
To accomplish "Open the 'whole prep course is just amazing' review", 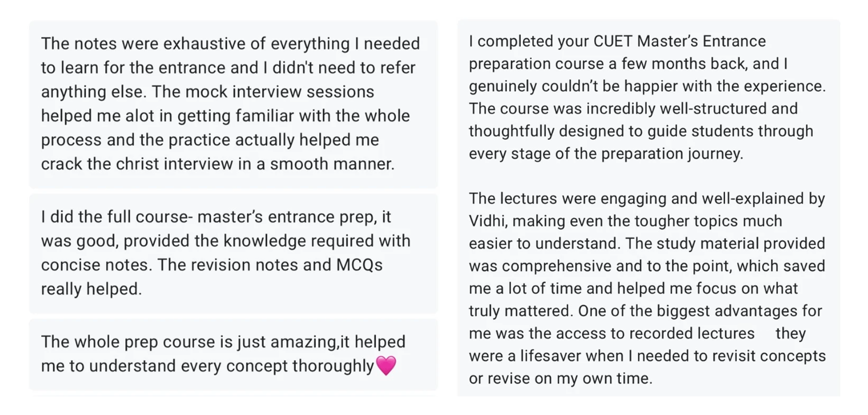I will 233,354.
